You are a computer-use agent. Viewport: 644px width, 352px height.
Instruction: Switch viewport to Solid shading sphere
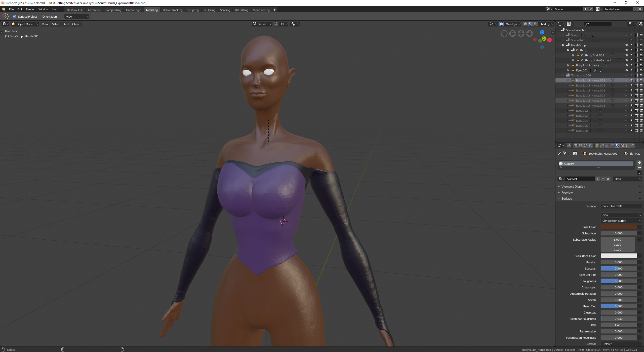[525, 24]
